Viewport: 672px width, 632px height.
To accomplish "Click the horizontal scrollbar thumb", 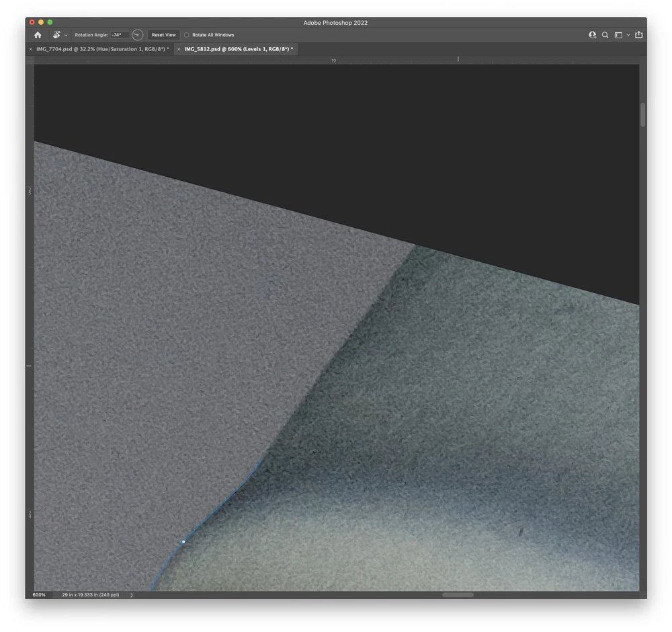I will [458, 595].
